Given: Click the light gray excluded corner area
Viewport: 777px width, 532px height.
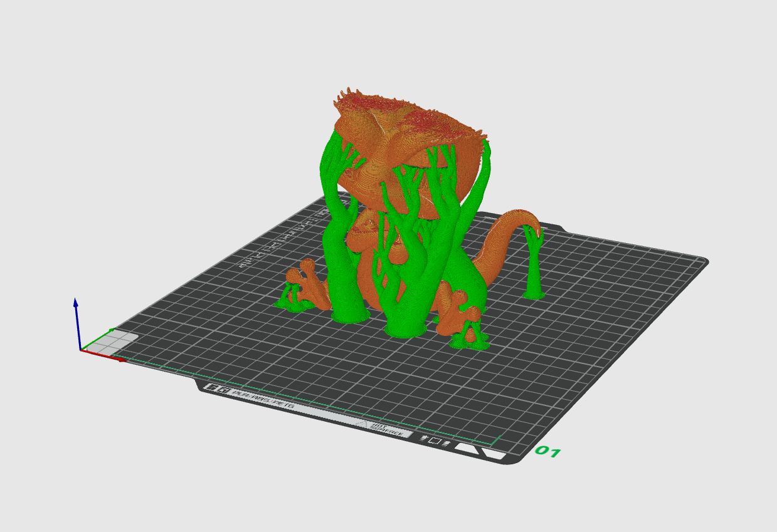Looking at the screenshot, I should coord(111,343).
